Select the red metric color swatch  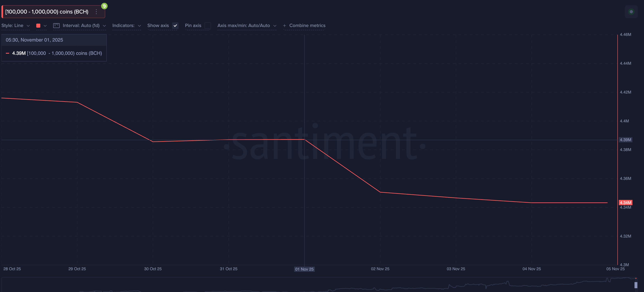[x=38, y=25]
